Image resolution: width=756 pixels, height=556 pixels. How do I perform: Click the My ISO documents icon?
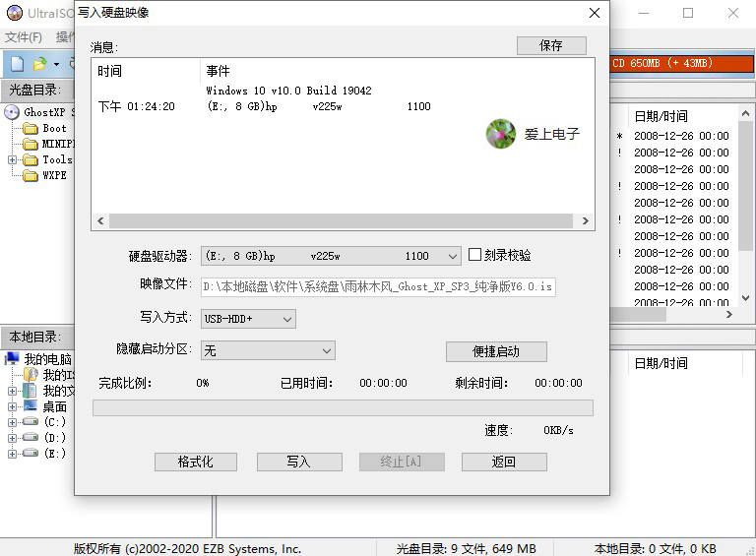coord(31,374)
